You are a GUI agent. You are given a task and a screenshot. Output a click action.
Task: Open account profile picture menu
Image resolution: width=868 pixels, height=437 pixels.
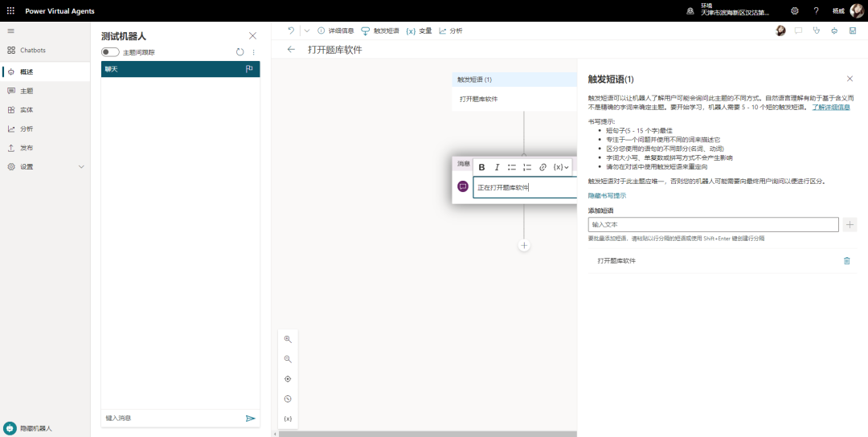click(856, 10)
